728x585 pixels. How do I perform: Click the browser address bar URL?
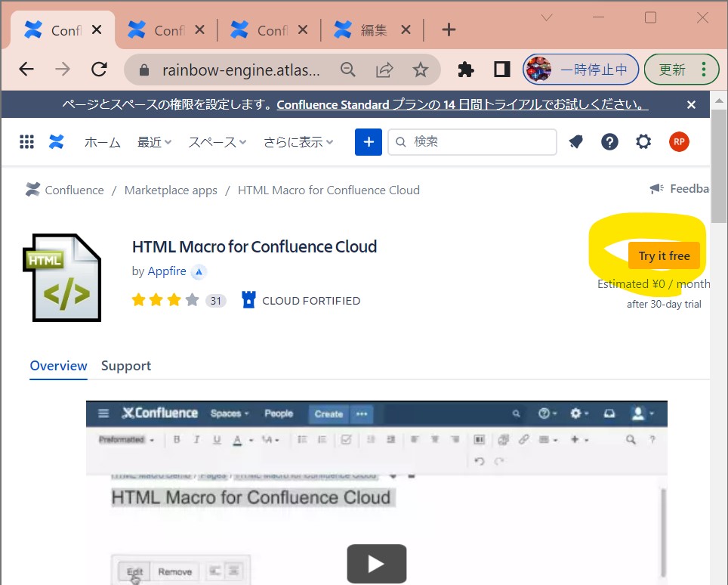(240, 70)
